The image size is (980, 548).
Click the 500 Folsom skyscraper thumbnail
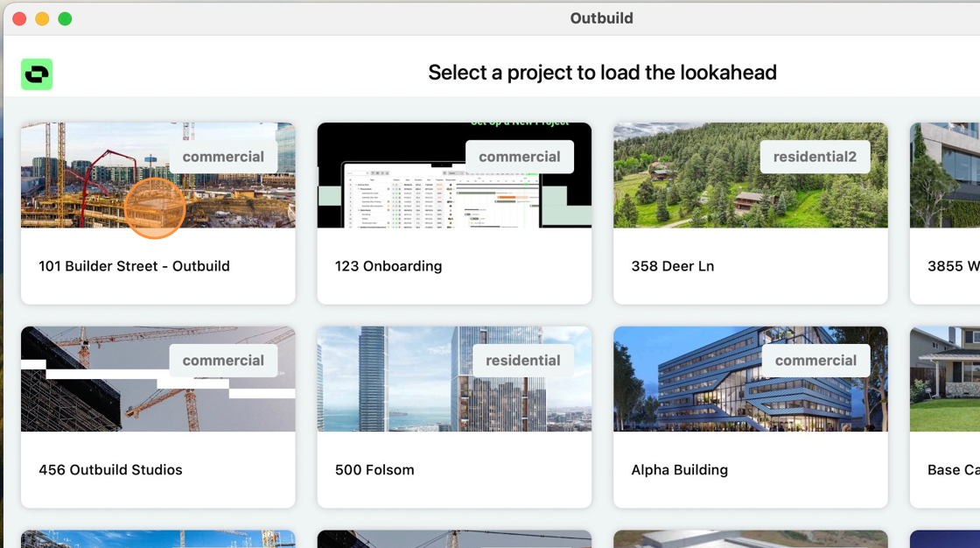454,379
